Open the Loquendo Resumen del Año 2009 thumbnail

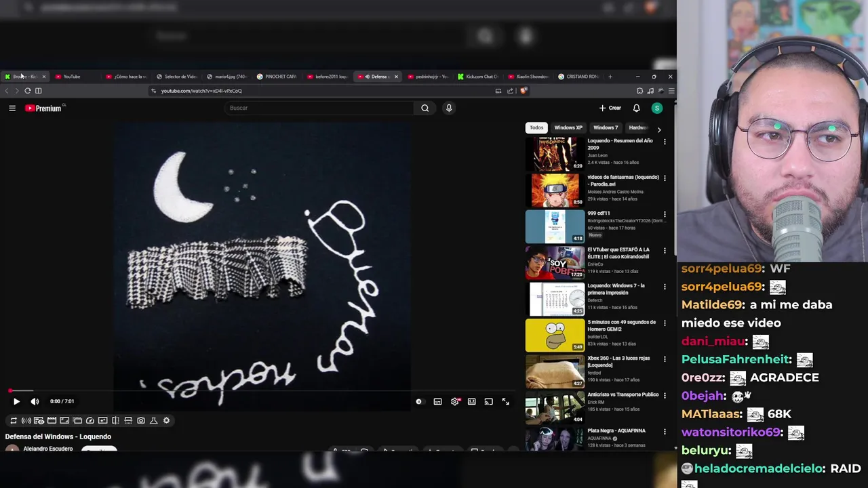click(555, 153)
